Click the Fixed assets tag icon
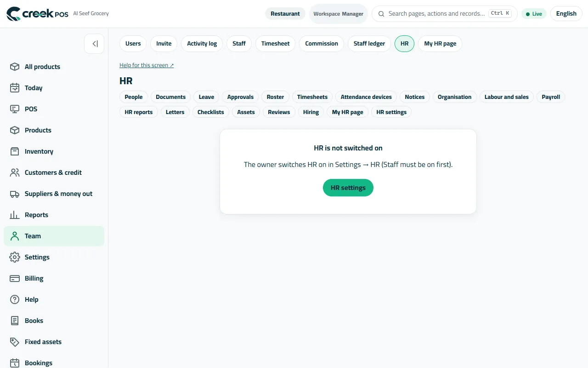 pos(15,342)
